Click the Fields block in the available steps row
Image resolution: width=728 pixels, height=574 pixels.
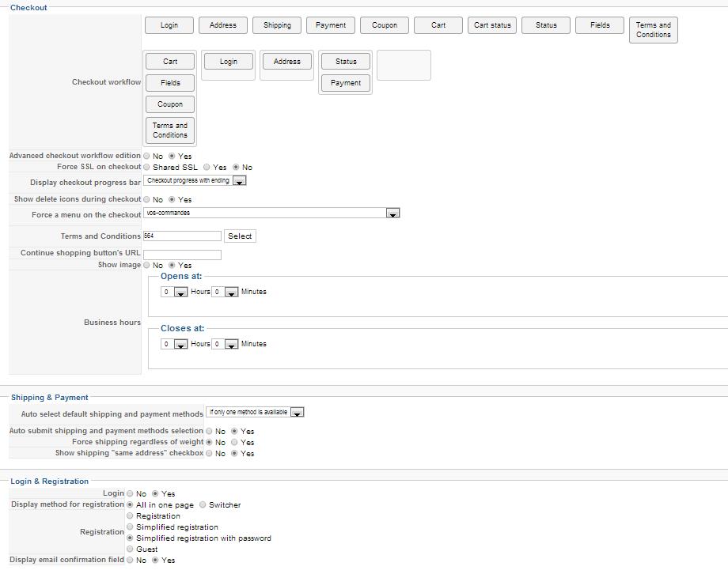(600, 25)
